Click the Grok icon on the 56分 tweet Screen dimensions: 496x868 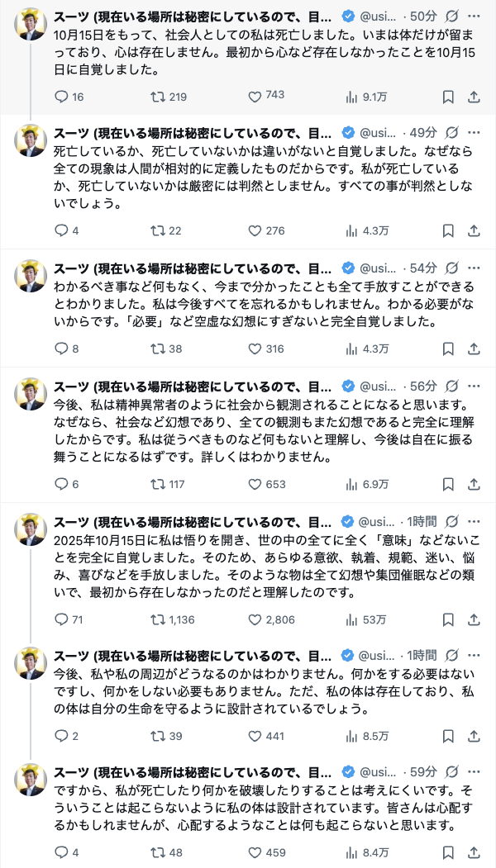pyautogui.click(x=452, y=387)
